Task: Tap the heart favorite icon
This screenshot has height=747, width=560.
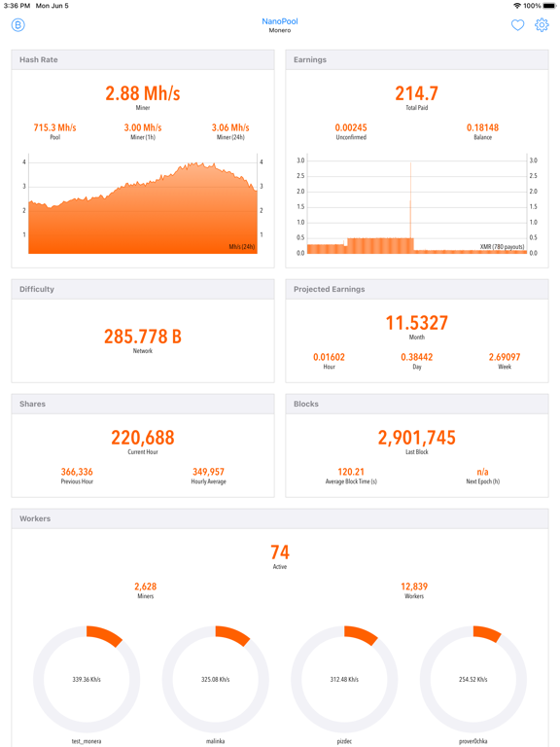Action: pos(517,24)
